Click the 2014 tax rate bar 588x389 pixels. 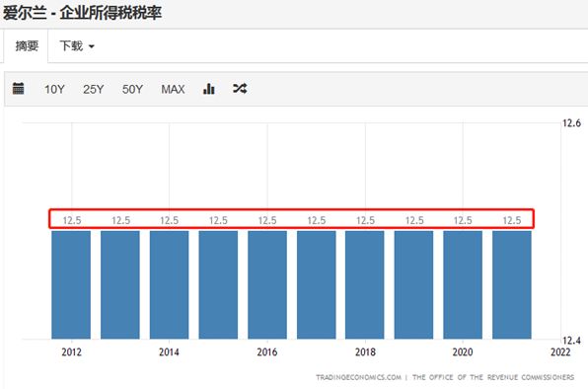(169, 284)
